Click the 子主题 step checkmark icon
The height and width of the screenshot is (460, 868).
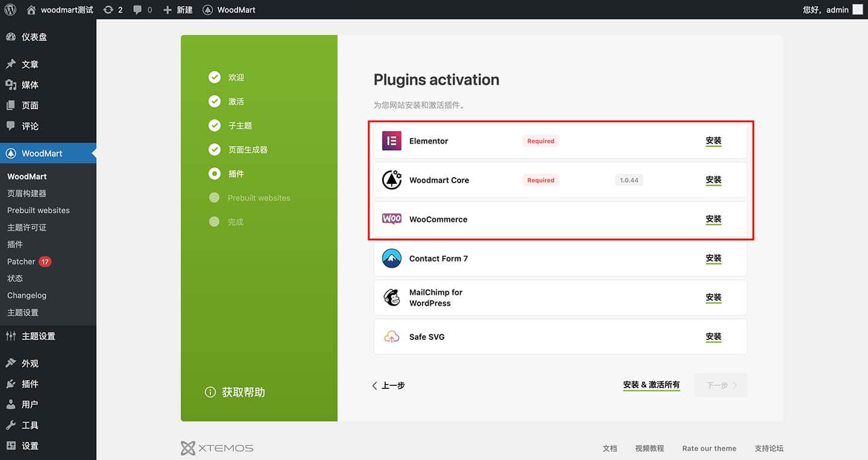click(215, 125)
